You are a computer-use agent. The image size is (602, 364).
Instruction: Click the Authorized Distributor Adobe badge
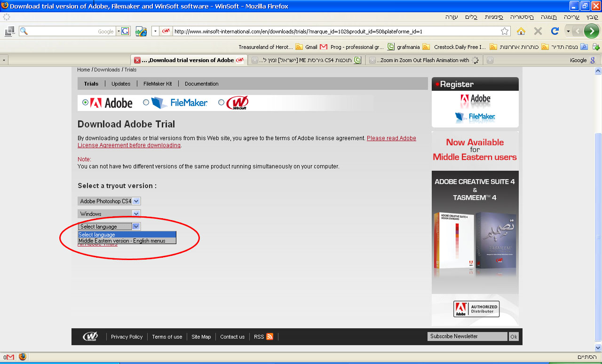pyautogui.click(x=476, y=309)
